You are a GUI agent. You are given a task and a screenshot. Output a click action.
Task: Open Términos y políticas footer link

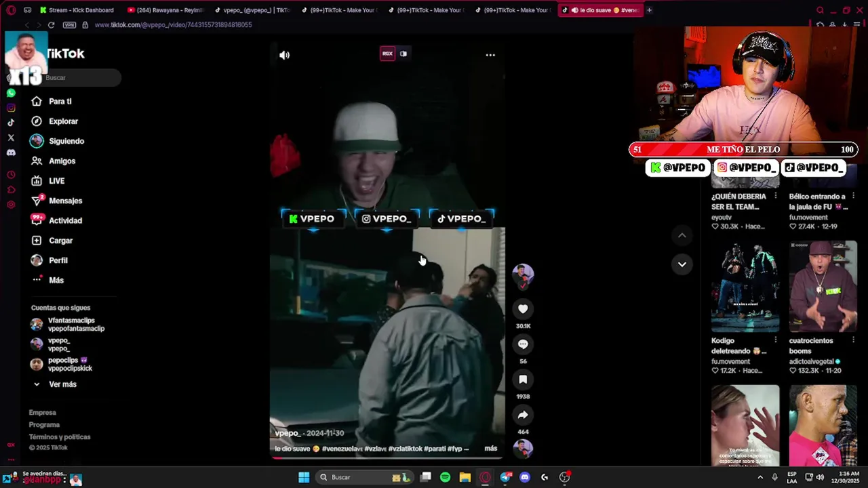coord(60,437)
